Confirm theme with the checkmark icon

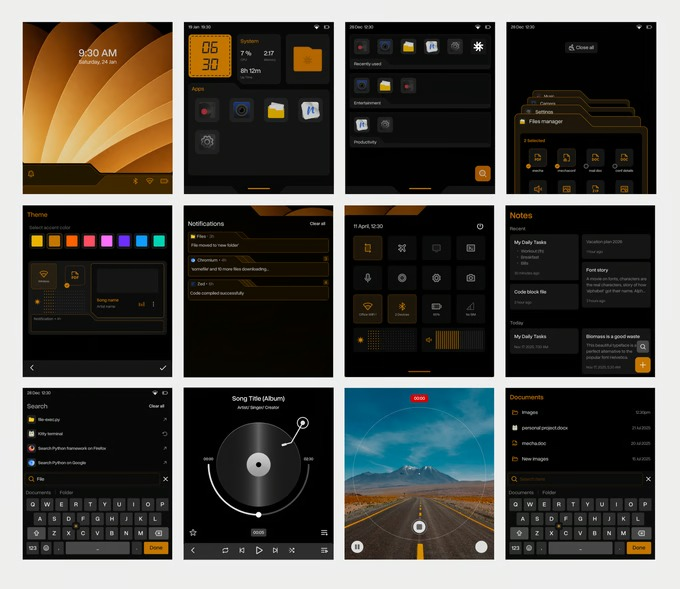[163, 368]
